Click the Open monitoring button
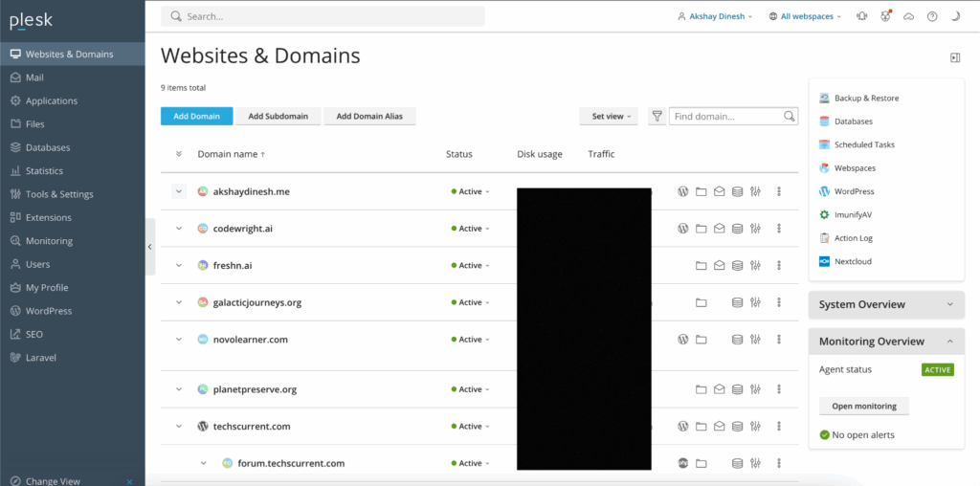Image resolution: width=980 pixels, height=486 pixels. 864,406
